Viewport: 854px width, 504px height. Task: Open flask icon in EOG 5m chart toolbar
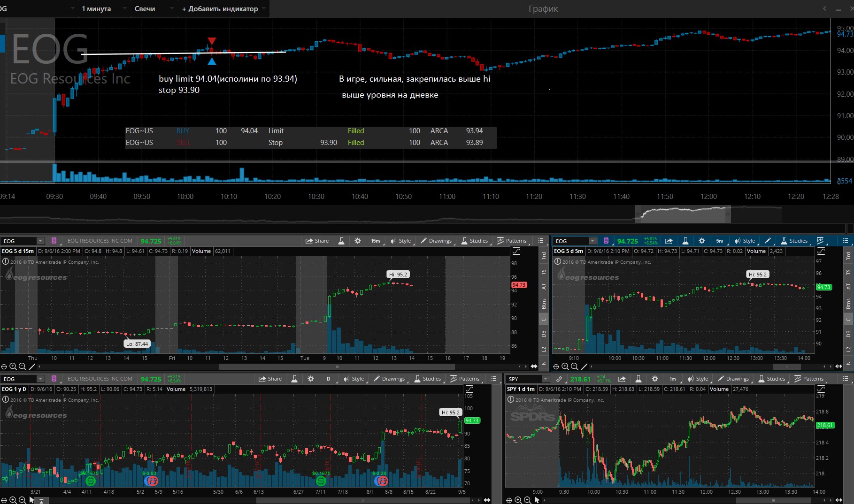(685, 241)
